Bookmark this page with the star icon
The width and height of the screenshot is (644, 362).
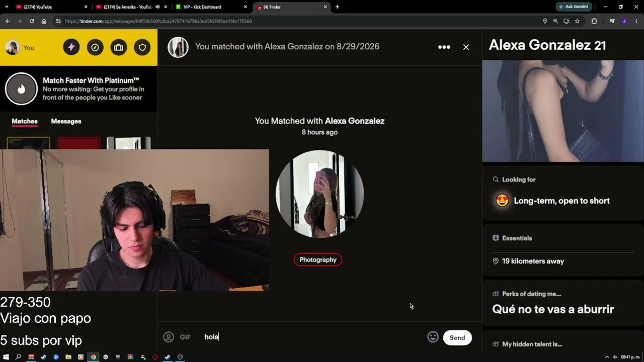point(577,21)
